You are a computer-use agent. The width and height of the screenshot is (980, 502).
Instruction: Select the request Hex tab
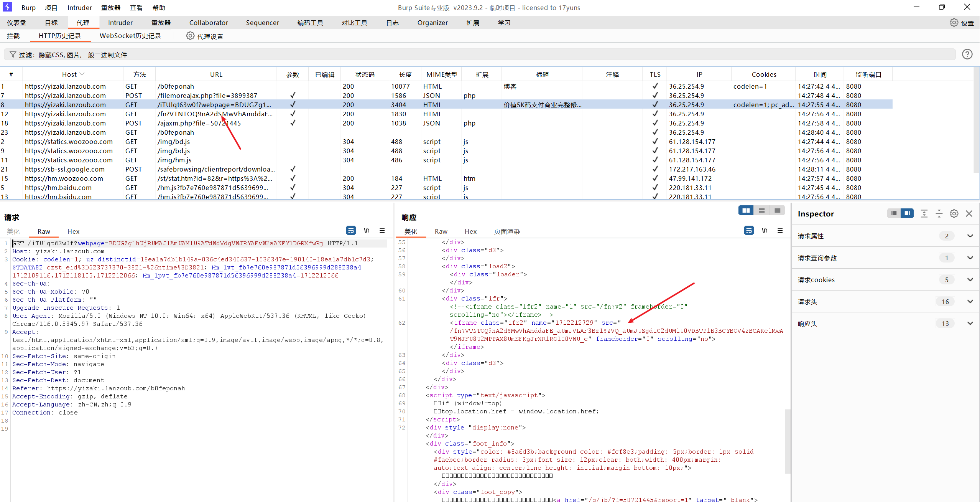tap(73, 231)
